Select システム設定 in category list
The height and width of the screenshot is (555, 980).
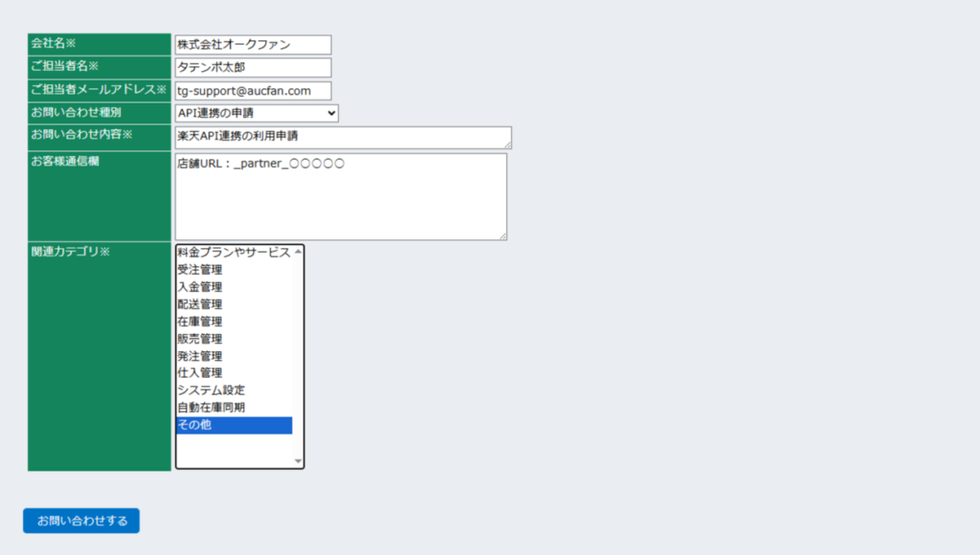(234, 390)
